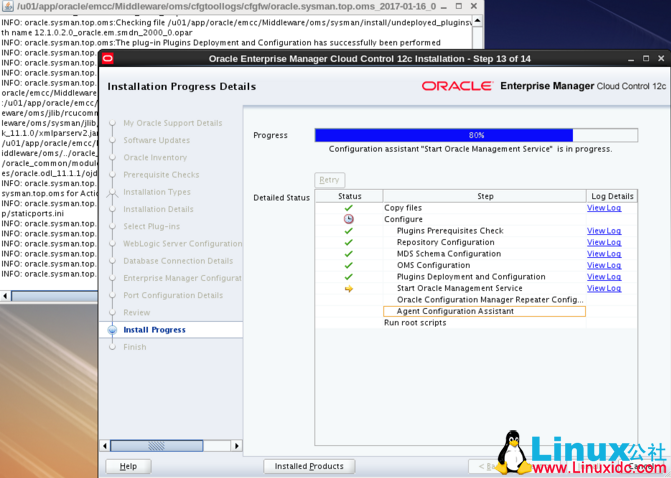The height and width of the screenshot is (478, 671).
Task: Minimize the log file window
Action: 444,6
